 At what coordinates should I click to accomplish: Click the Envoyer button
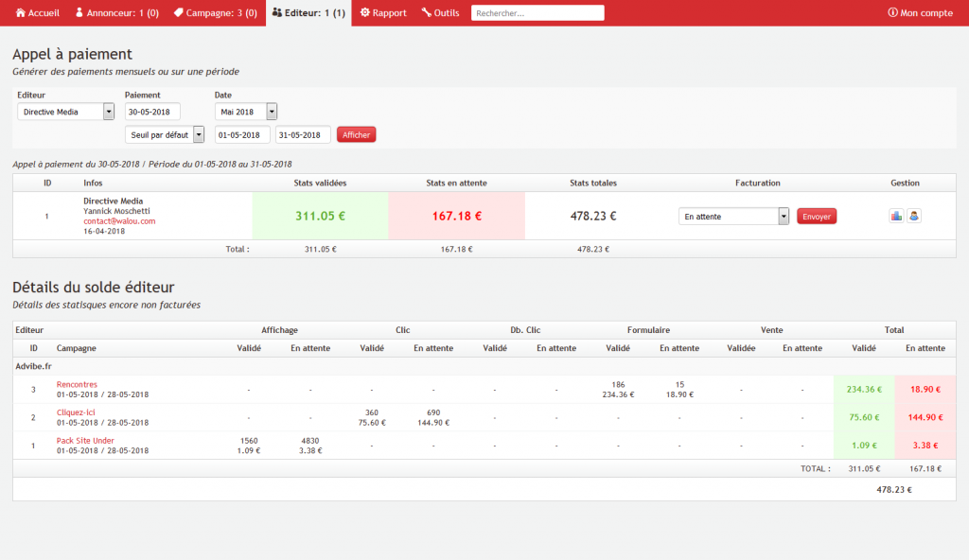(x=817, y=217)
